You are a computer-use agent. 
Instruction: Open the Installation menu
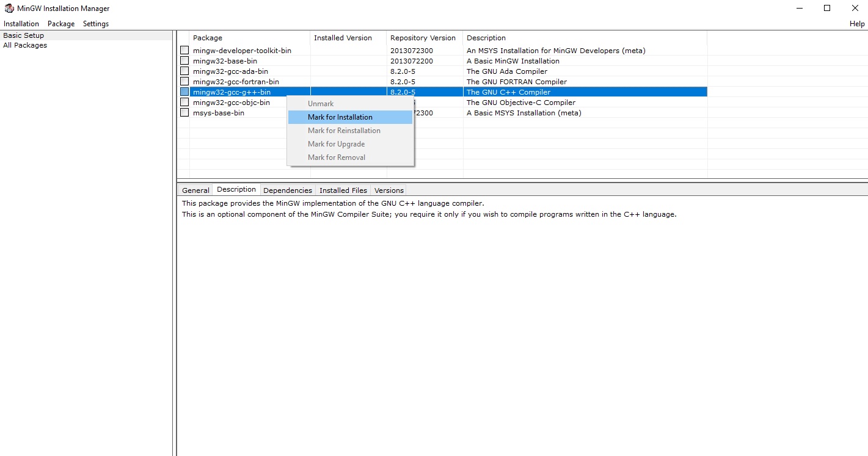pos(21,24)
